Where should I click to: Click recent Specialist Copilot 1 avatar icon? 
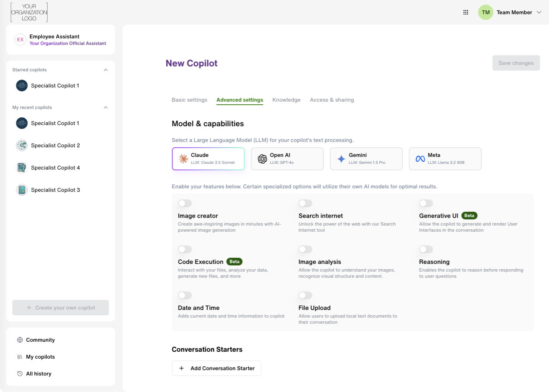22,123
